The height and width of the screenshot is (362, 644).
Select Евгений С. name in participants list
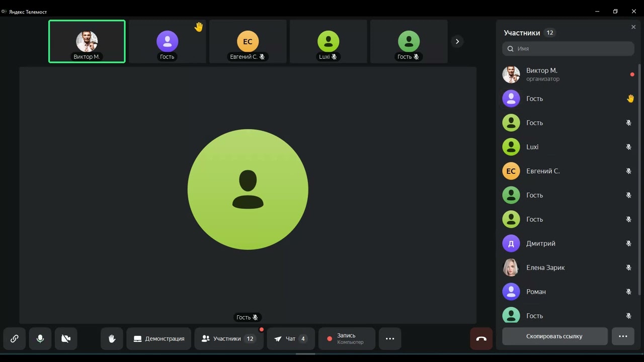543,171
